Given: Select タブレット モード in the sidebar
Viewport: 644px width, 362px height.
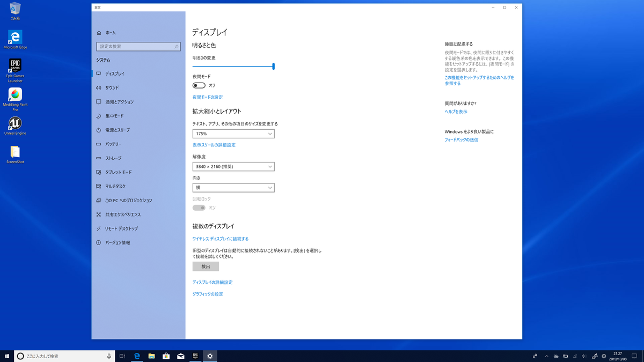Looking at the screenshot, I should click(118, 172).
